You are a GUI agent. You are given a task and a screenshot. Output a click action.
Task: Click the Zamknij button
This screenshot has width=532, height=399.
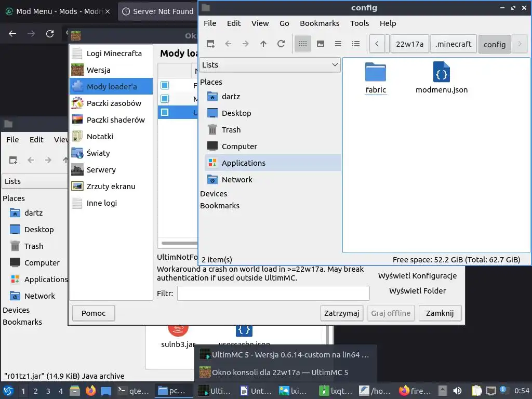click(x=440, y=313)
